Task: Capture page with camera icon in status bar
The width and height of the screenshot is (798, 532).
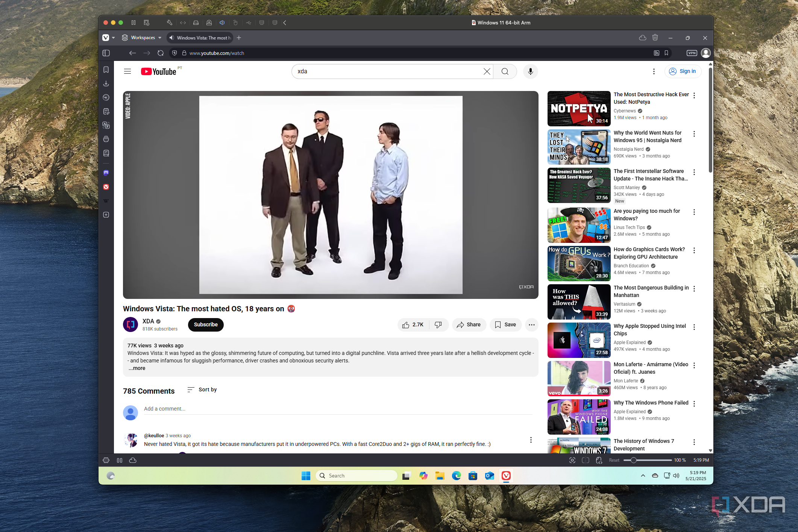Action: click(572, 460)
